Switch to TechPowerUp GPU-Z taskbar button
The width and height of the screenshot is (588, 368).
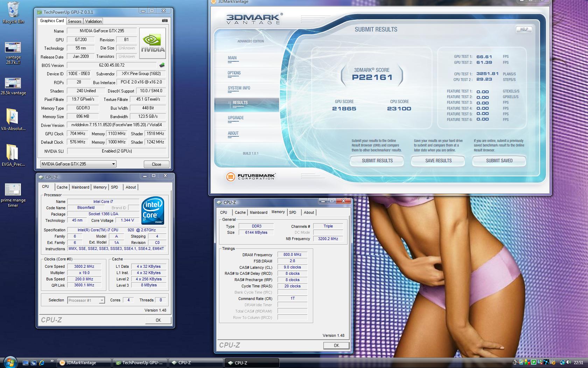[140, 363]
